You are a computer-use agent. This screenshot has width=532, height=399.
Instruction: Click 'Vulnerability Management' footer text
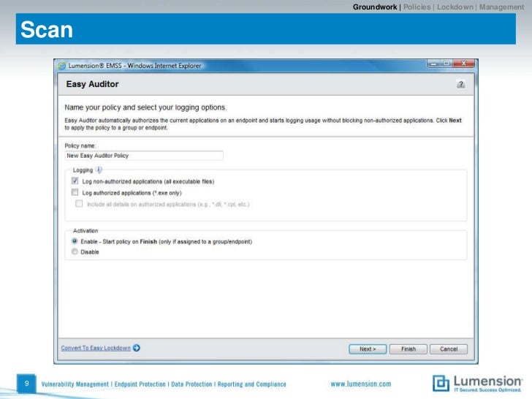click(75, 384)
